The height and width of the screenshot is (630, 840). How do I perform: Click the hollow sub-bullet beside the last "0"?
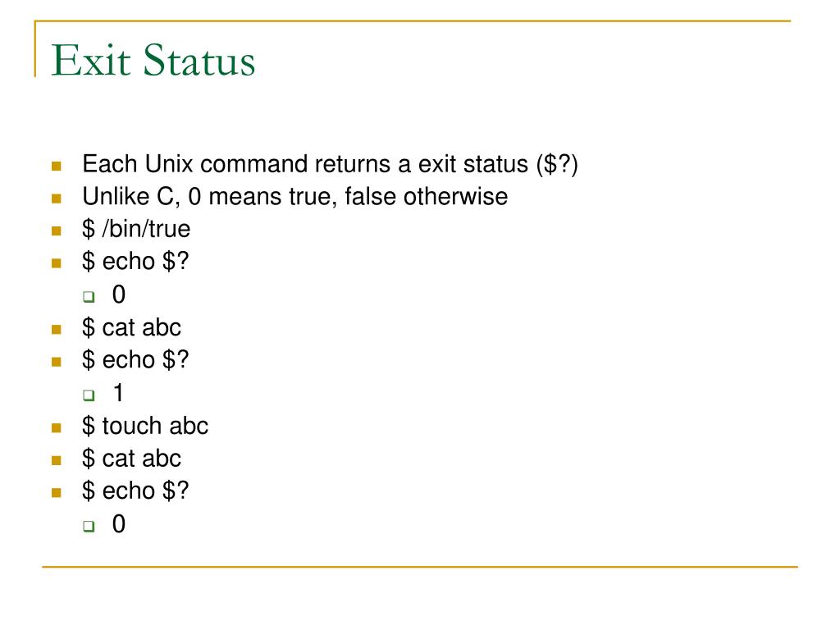coord(89,526)
